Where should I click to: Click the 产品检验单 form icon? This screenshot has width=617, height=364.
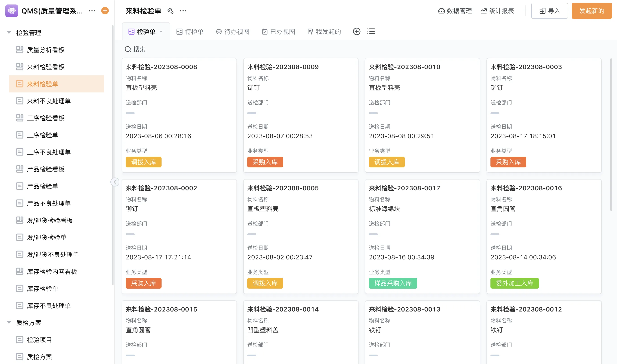tap(20, 186)
